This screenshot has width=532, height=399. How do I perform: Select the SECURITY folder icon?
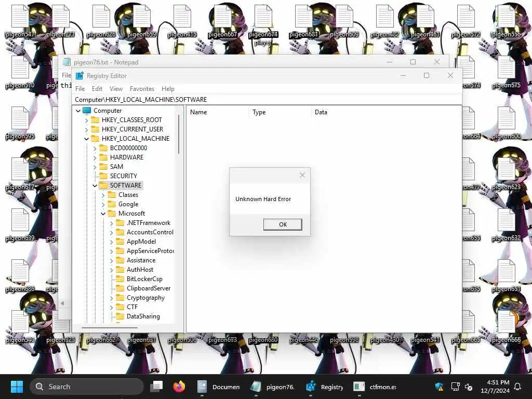pyautogui.click(x=103, y=176)
